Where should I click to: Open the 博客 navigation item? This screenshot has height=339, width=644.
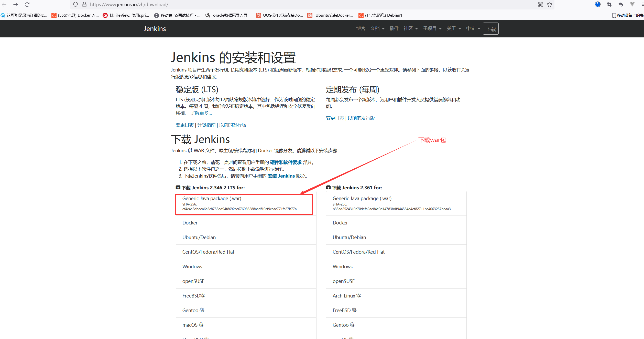(x=361, y=28)
